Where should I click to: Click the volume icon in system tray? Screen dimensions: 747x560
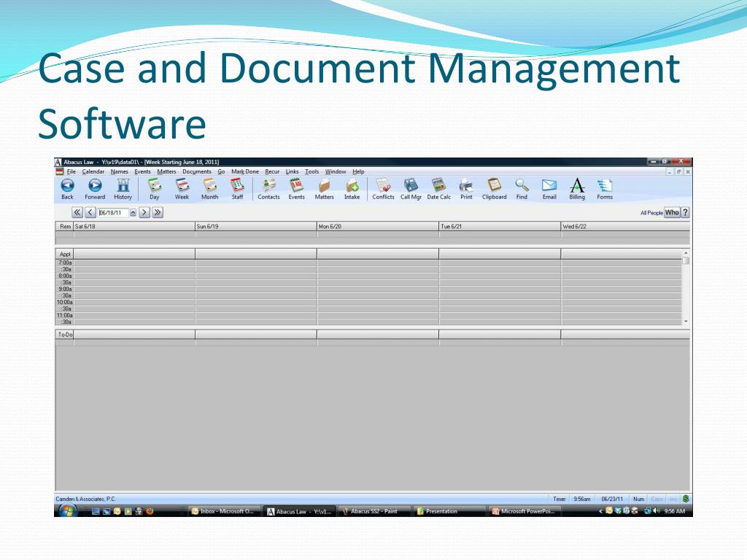(657, 511)
